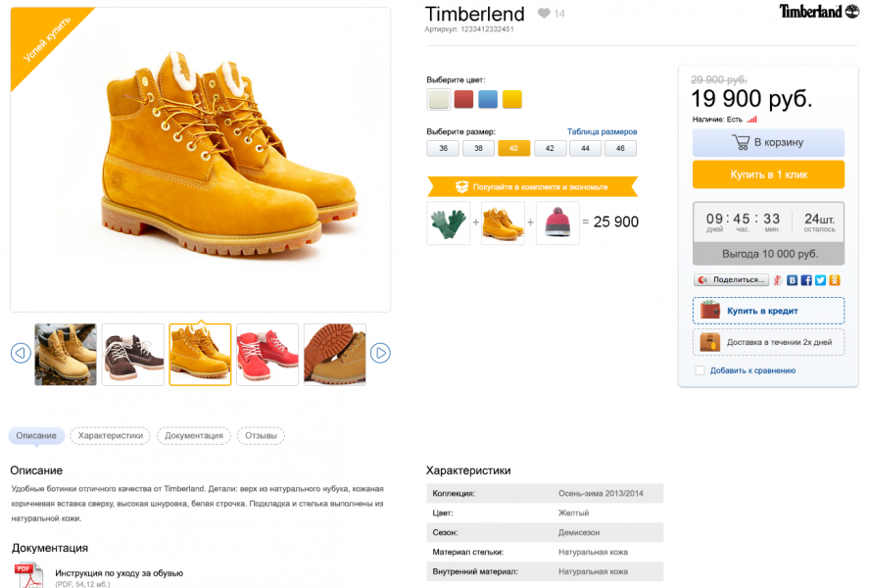
Task: Switch to 'Отзывы' tab
Action: pyautogui.click(x=261, y=435)
